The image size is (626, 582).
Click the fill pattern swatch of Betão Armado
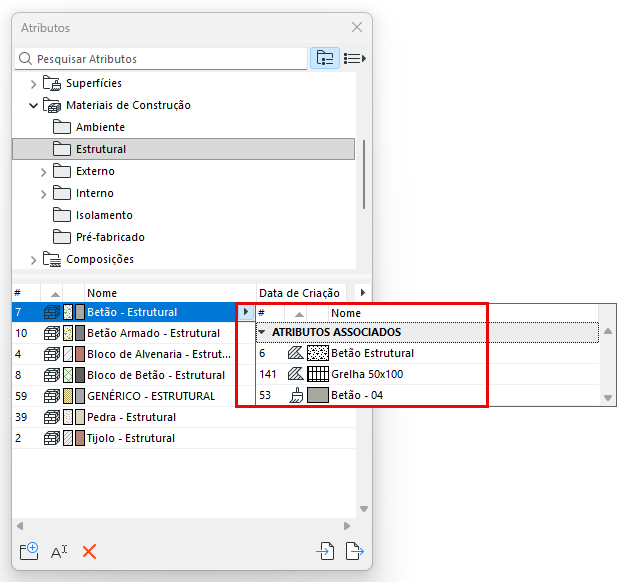[68, 333]
